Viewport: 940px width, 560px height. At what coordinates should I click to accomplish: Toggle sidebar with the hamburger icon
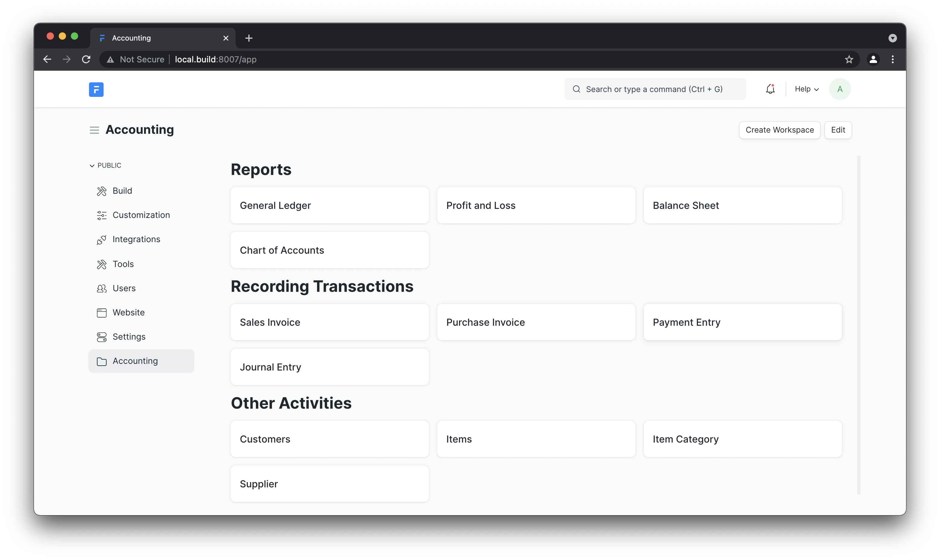click(x=94, y=130)
